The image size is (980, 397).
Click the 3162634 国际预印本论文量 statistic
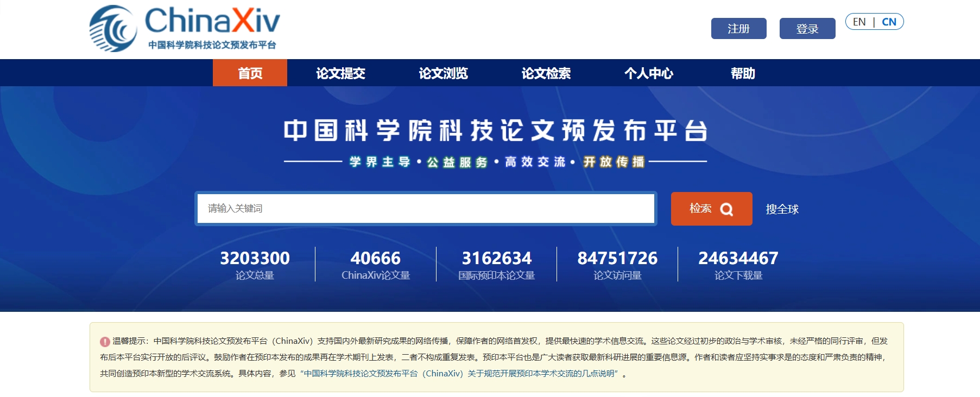coord(496,265)
